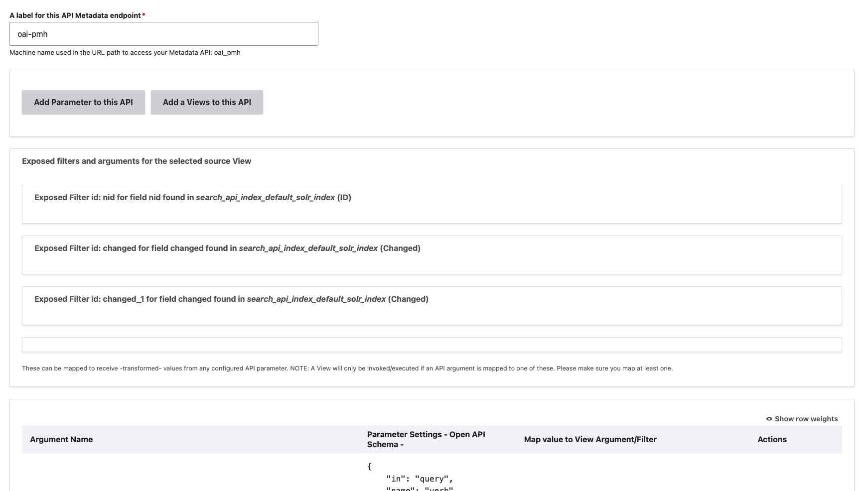Viewport: 868px width, 491px height.
Task: Click italic index name in nid filter row
Action: pos(265,197)
